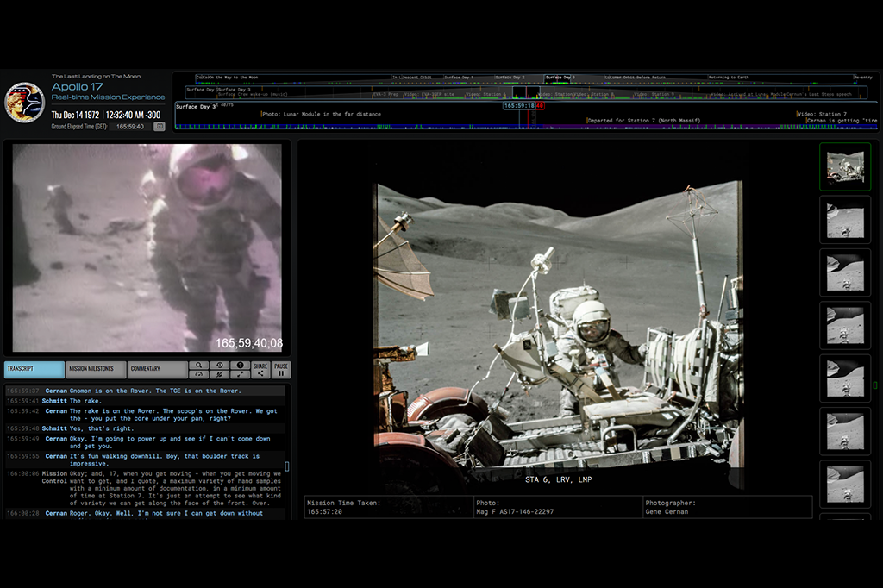Click transcript line 'The rake is on the Rover'
Screen dimensions: 883x588
pos(145,415)
